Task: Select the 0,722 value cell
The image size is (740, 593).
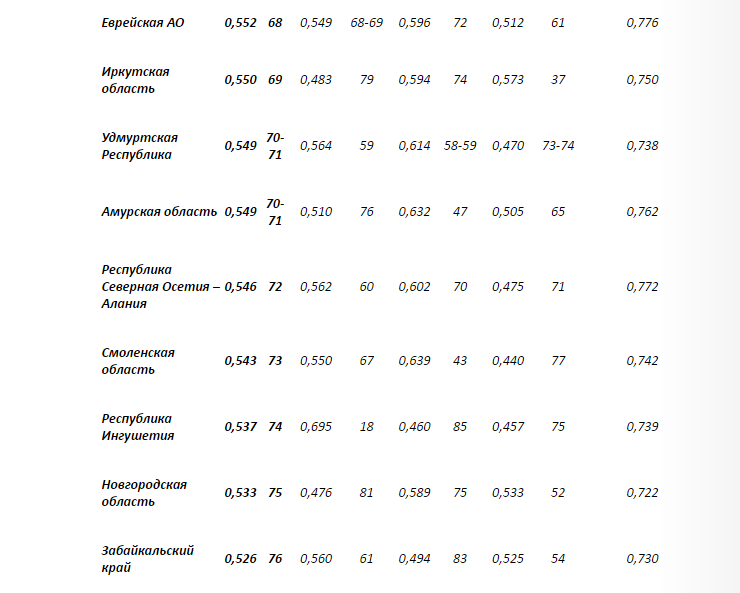Action: [x=642, y=493]
